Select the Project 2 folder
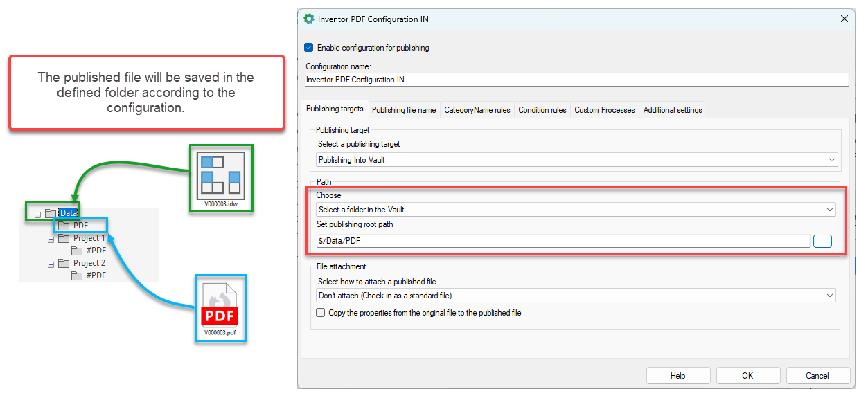 coord(89,263)
